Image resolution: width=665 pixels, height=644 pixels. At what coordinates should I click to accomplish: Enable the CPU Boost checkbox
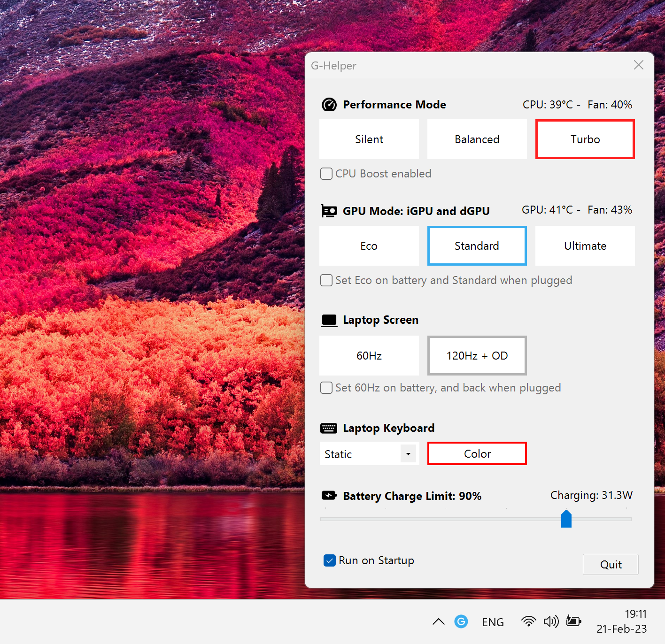click(x=326, y=174)
